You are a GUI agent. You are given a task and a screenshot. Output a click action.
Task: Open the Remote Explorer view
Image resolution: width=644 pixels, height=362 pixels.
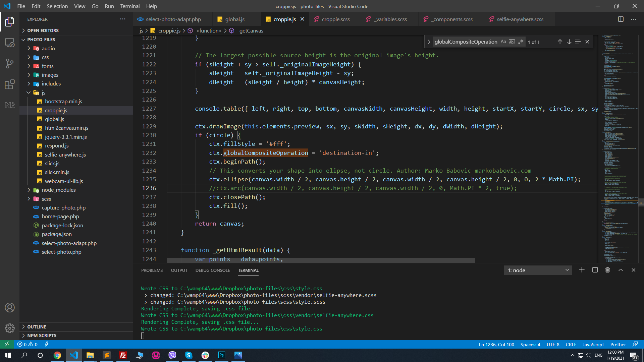tap(10, 43)
